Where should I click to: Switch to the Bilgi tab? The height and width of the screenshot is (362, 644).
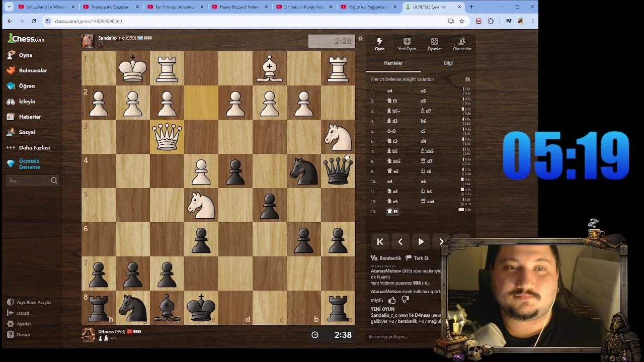point(448,63)
